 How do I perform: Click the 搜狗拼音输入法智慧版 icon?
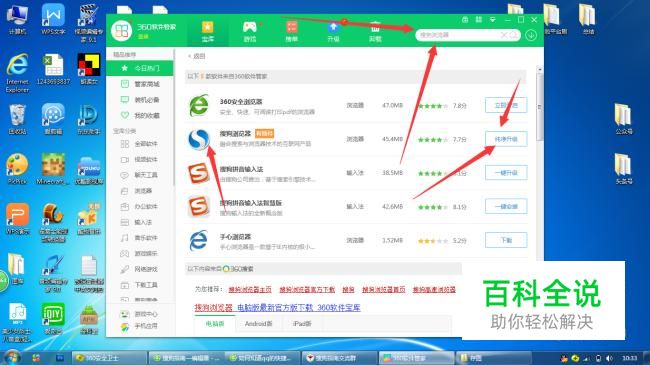(199, 207)
